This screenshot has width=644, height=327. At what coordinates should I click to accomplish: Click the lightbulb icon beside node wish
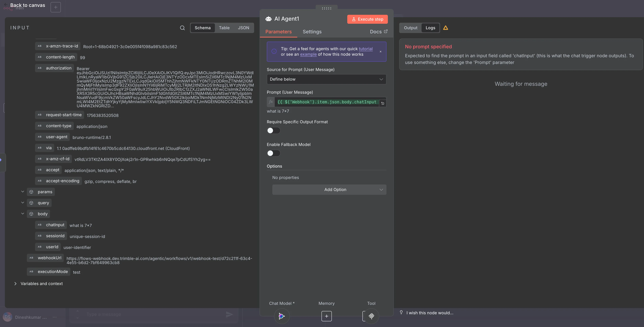click(x=401, y=312)
